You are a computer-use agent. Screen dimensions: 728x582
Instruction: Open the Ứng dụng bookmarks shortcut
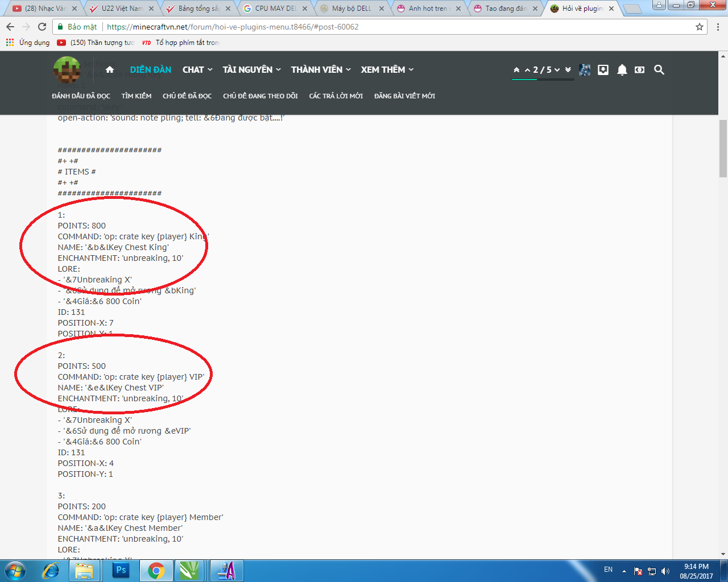[x=28, y=43]
